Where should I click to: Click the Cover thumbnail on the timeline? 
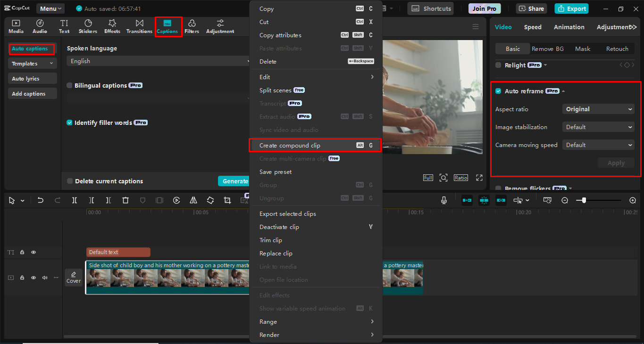coord(74,277)
